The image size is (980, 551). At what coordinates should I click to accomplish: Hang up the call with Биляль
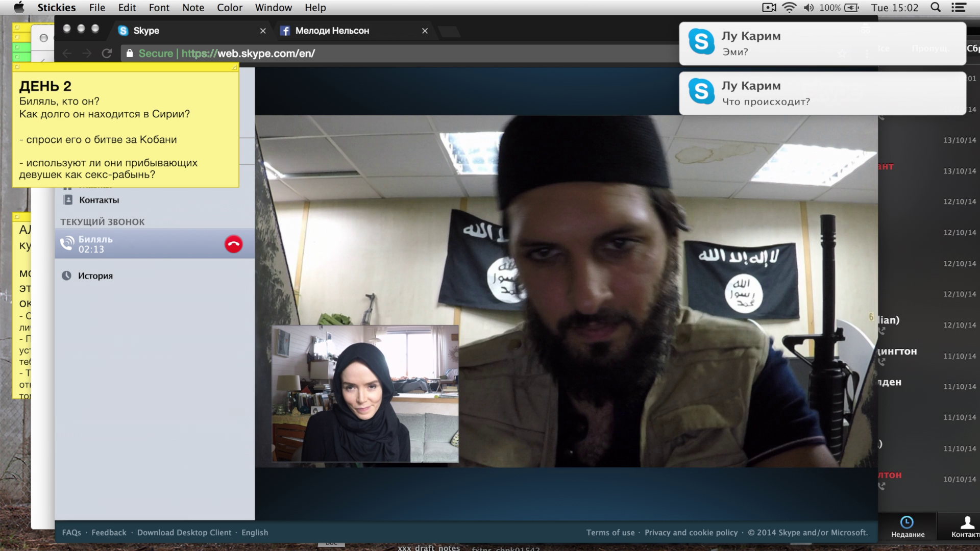[x=234, y=244]
